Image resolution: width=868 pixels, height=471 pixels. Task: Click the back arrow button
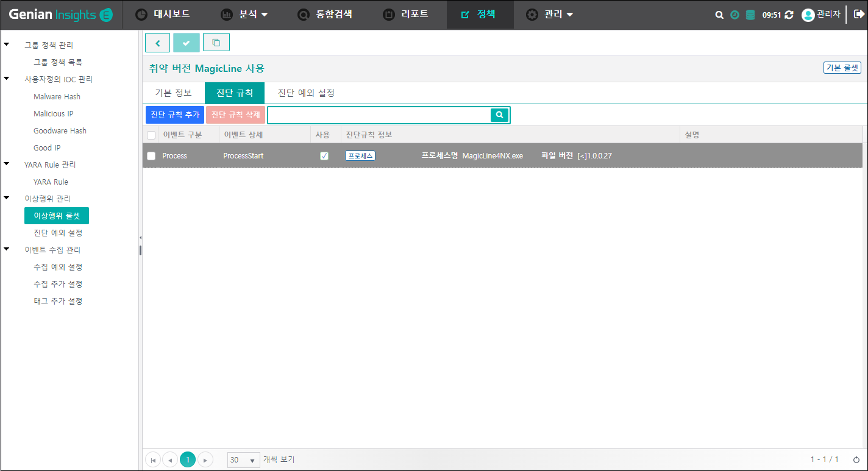pos(158,43)
